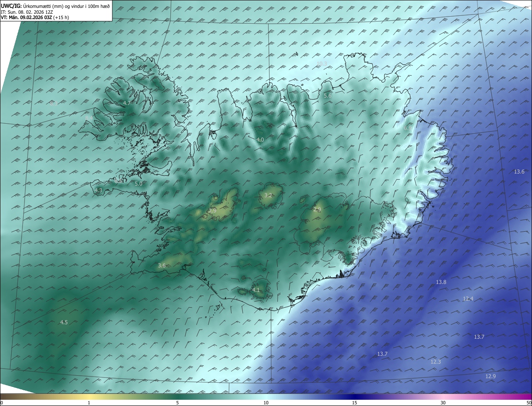
Task: Click the 4.1 value label near the south coast
Action: [x=256, y=290]
